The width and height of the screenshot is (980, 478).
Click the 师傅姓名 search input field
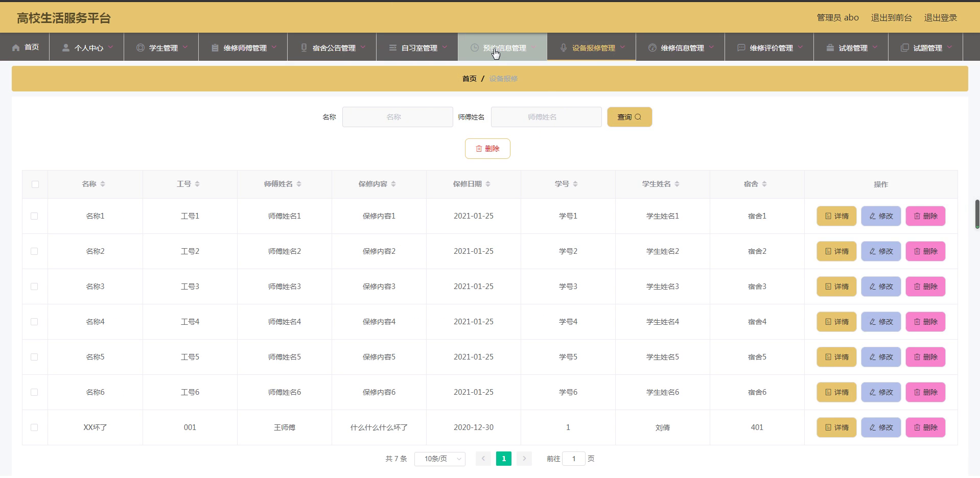click(x=546, y=117)
